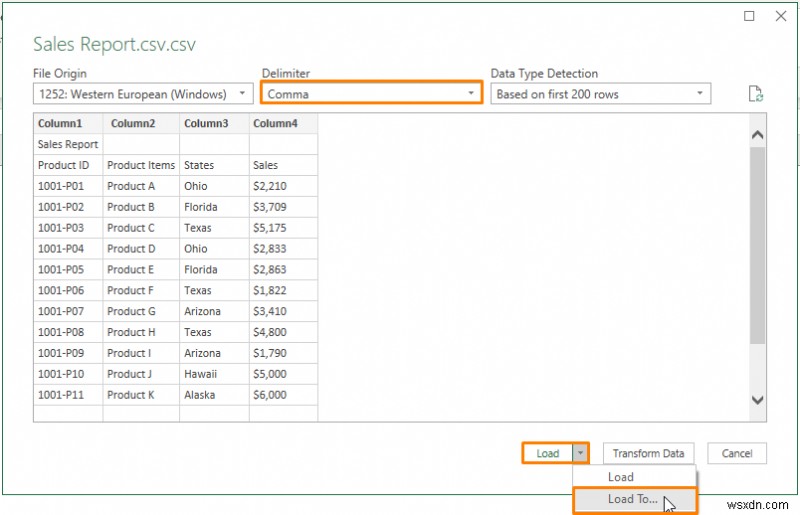Click the Product I cell
This screenshot has height=515, width=800.
point(141,354)
